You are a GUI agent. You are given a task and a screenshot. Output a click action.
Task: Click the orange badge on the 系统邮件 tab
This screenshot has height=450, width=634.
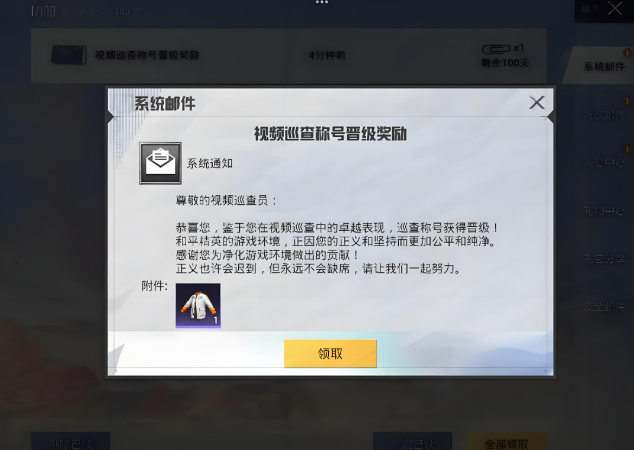(x=628, y=53)
